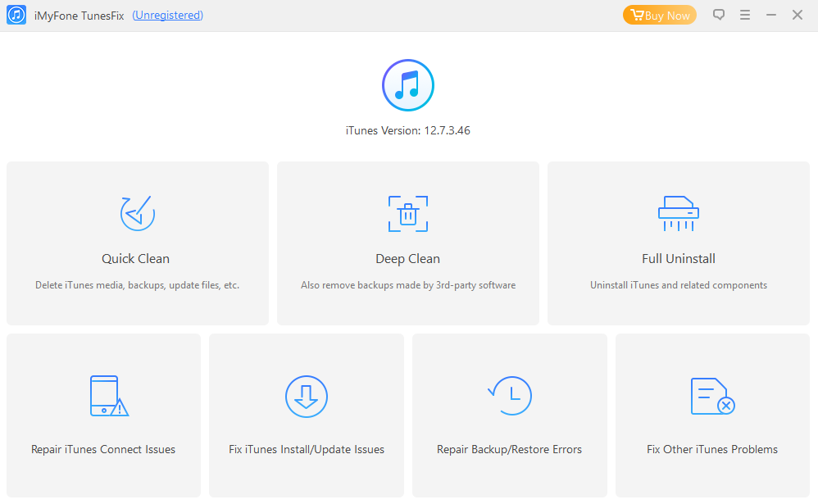
Task: Select Fix iTunes Install/Update Issues text
Action: point(307,449)
